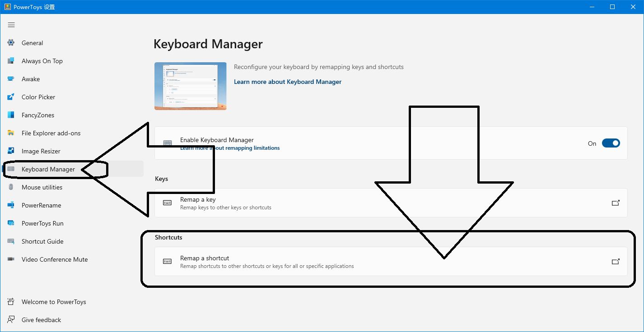
Task: Click the keyboard icon beside Enable Keyboard Manager
Action: (168, 143)
